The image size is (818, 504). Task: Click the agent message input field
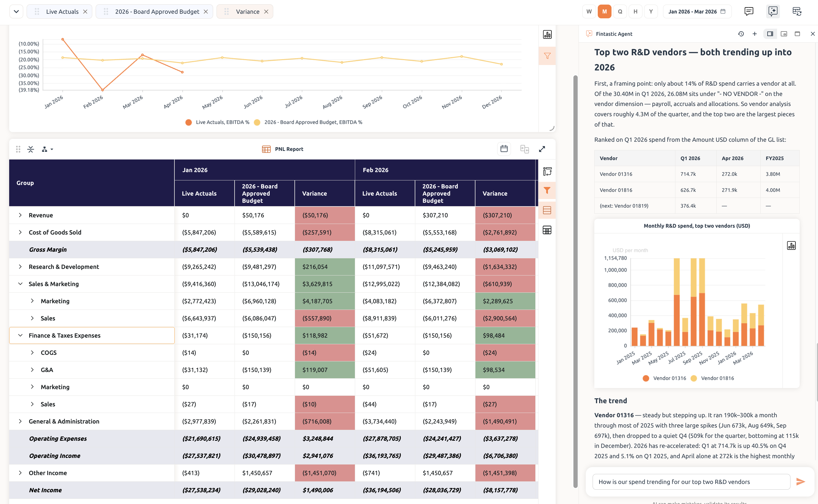coord(691,482)
